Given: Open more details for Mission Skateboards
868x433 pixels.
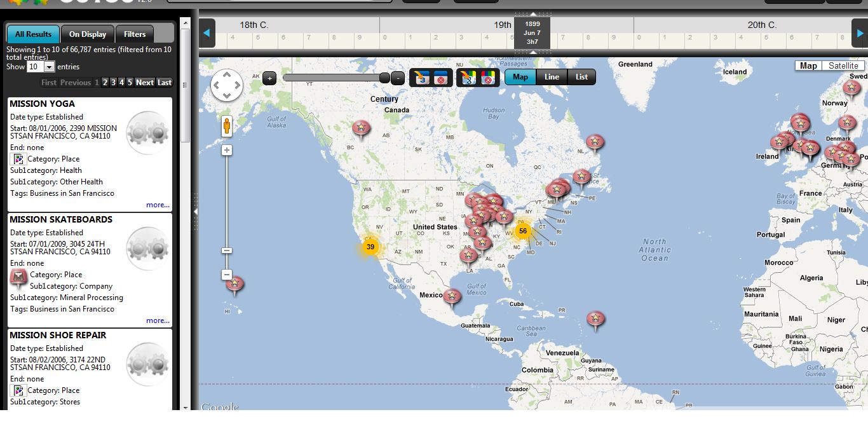Looking at the screenshot, I should (x=158, y=320).
